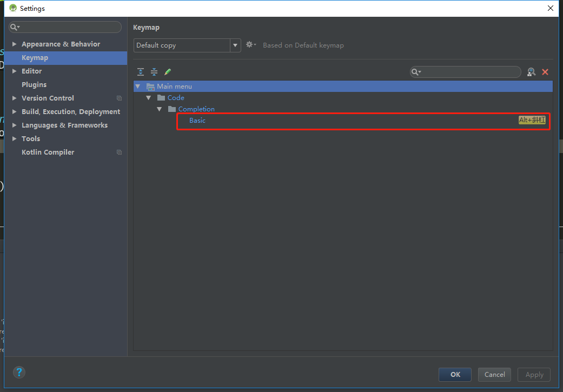Image resolution: width=563 pixels, height=392 pixels.
Task: Click the Find Actions by Shortcut icon
Action: point(531,72)
